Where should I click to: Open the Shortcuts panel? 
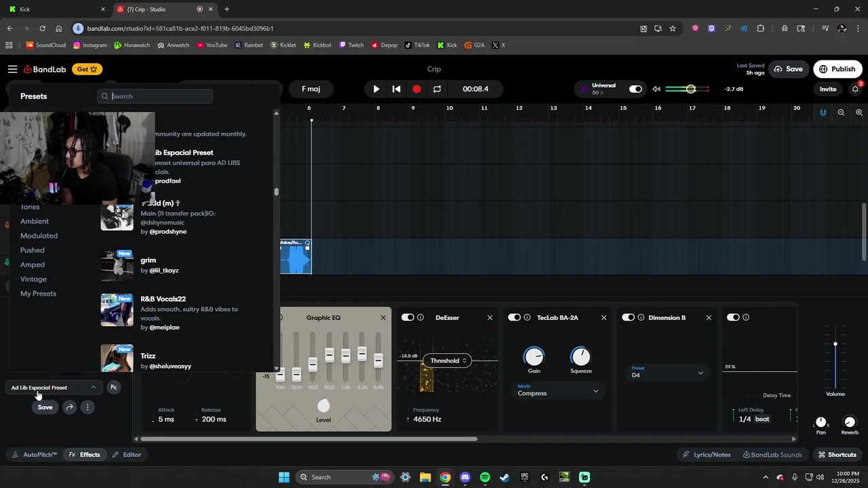point(837,455)
